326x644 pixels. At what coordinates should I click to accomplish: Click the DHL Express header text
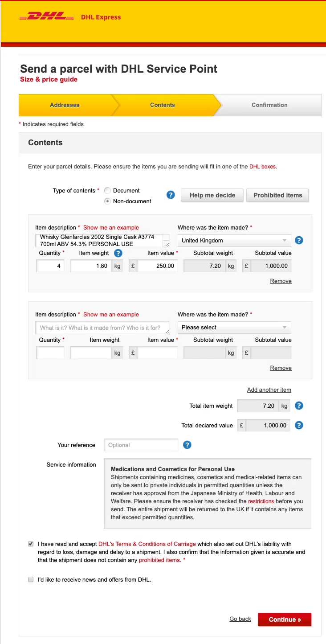coord(101,17)
